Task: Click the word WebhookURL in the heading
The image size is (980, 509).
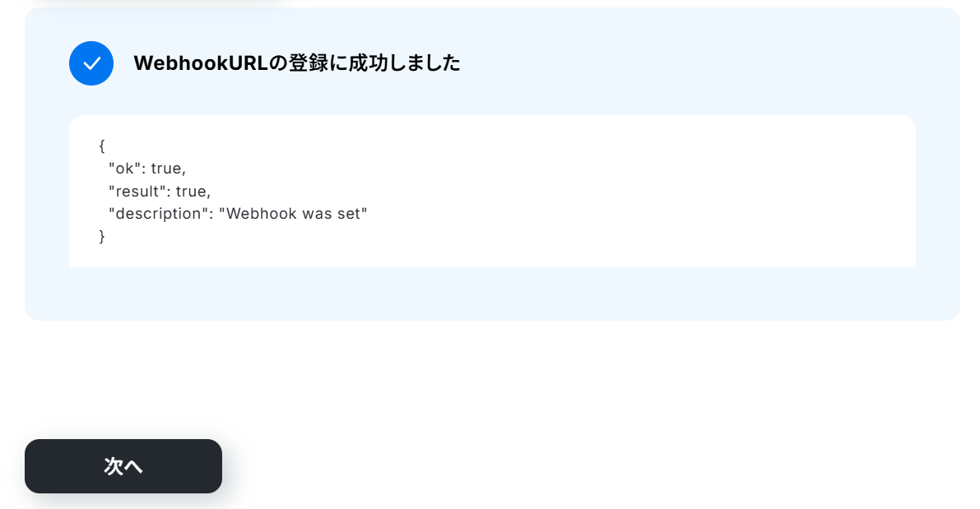Action: [201, 63]
